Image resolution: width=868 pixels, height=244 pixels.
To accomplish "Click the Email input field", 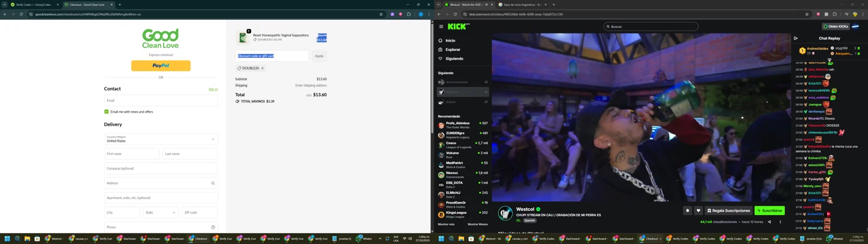I will (x=161, y=101).
